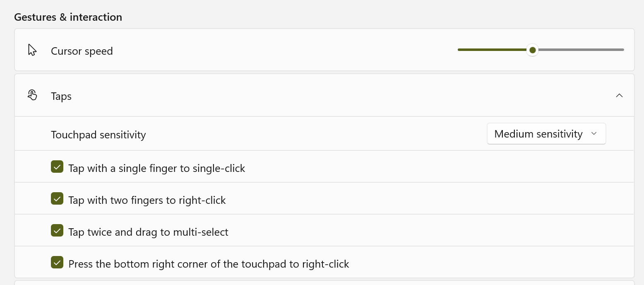Click the Taps section title text
Viewport: 644px width, 285px height.
[x=61, y=97]
